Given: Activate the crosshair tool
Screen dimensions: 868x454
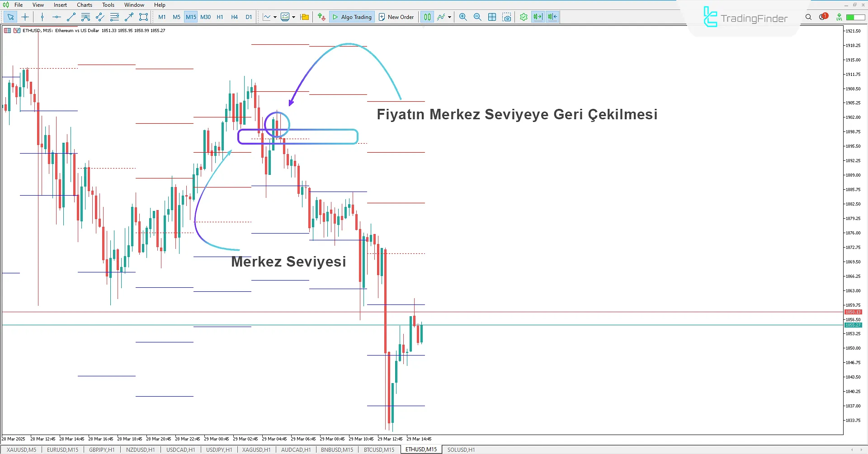Looking at the screenshot, I should 25,17.
